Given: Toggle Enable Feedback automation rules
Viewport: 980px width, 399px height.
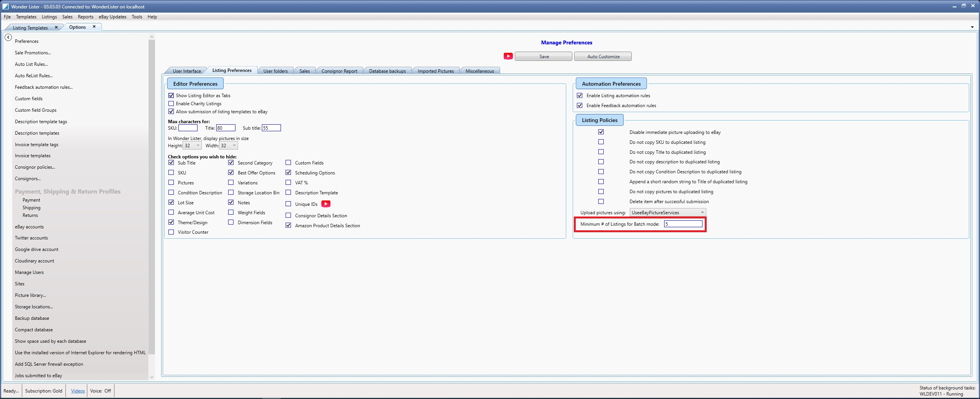Looking at the screenshot, I should point(580,106).
